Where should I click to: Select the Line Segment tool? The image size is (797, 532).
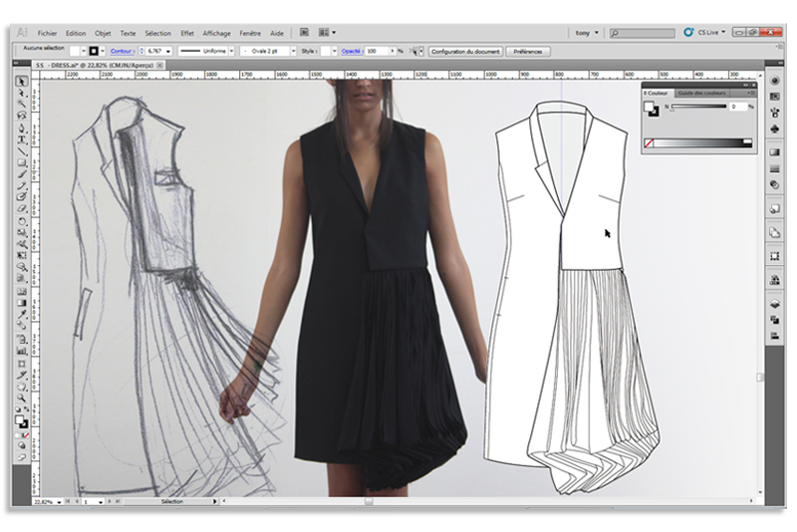[21, 151]
